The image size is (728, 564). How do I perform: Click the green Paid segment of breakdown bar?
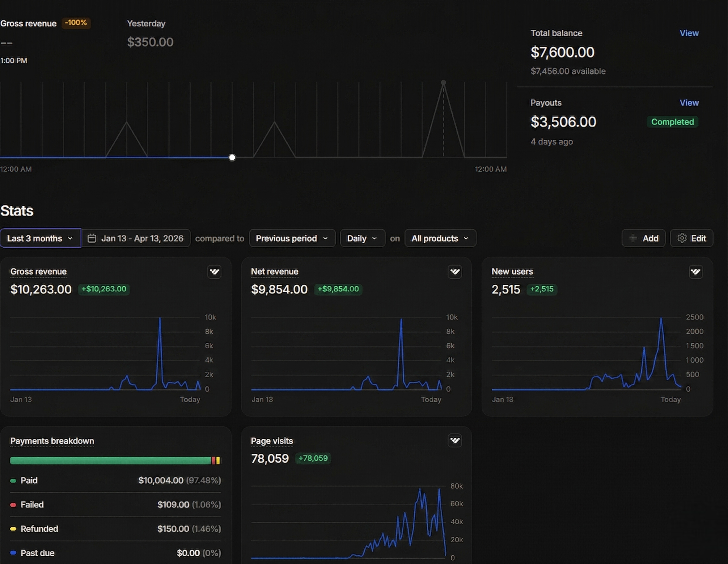tap(111, 461)
